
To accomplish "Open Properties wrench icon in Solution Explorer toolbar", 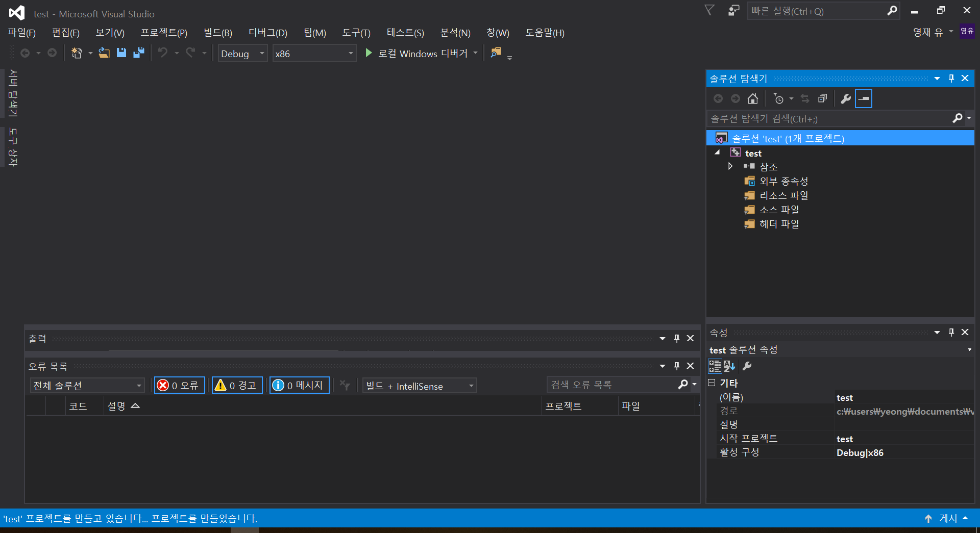I will click(x=846, y=98).
